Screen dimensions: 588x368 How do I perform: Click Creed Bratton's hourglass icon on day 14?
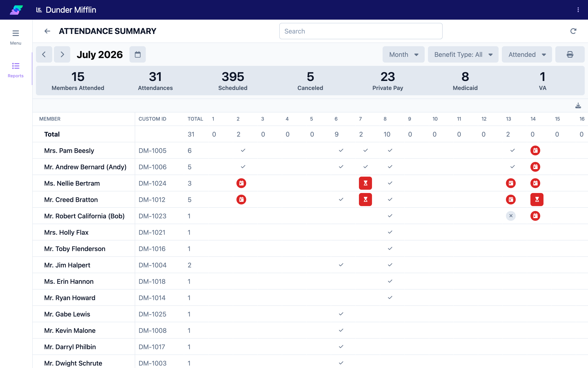pyautogui.click(x=537, y=199)
